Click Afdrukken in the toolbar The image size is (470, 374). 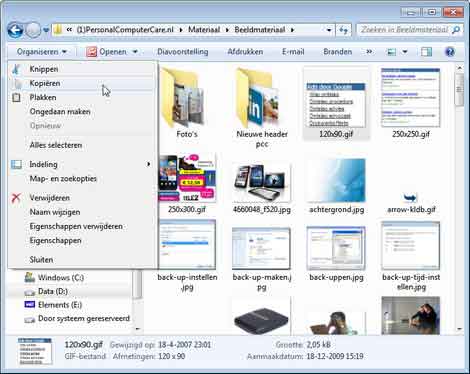point(245,52)
